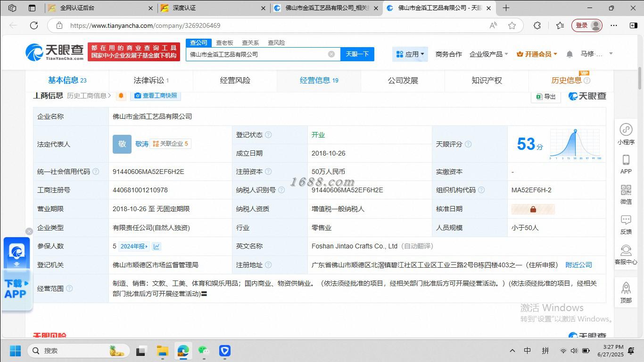The image size is (644, 362).
Task: Click the orange alert icon beside 历史工商信息
Action: coord(121,96)
